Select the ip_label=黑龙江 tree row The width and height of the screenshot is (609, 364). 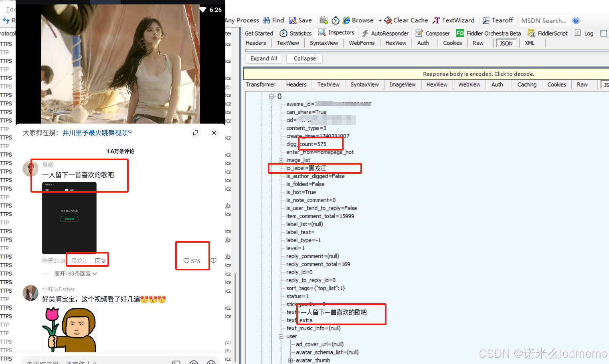(x=306, y=168)
